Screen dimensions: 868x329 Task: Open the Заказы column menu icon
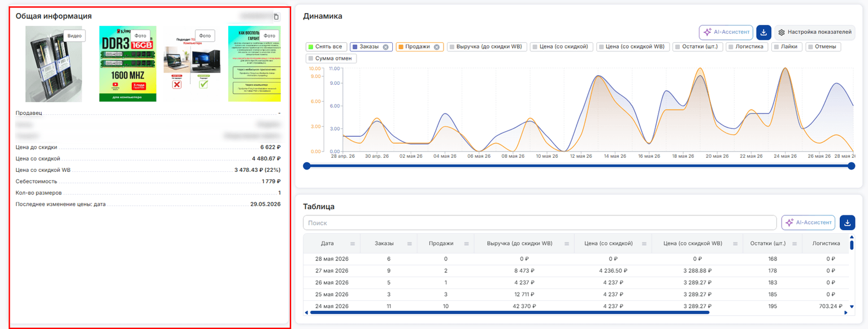coord(410,244)
